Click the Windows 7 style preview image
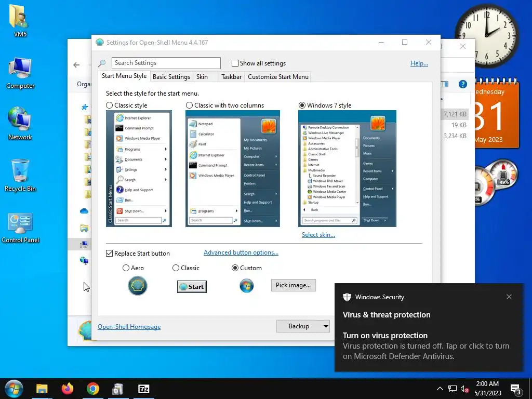 click(347, 169)
